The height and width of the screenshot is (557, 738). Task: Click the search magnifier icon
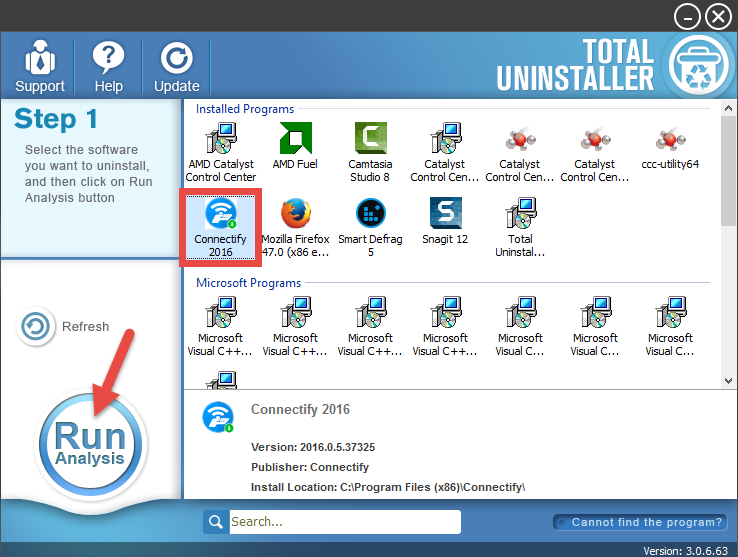216,522
